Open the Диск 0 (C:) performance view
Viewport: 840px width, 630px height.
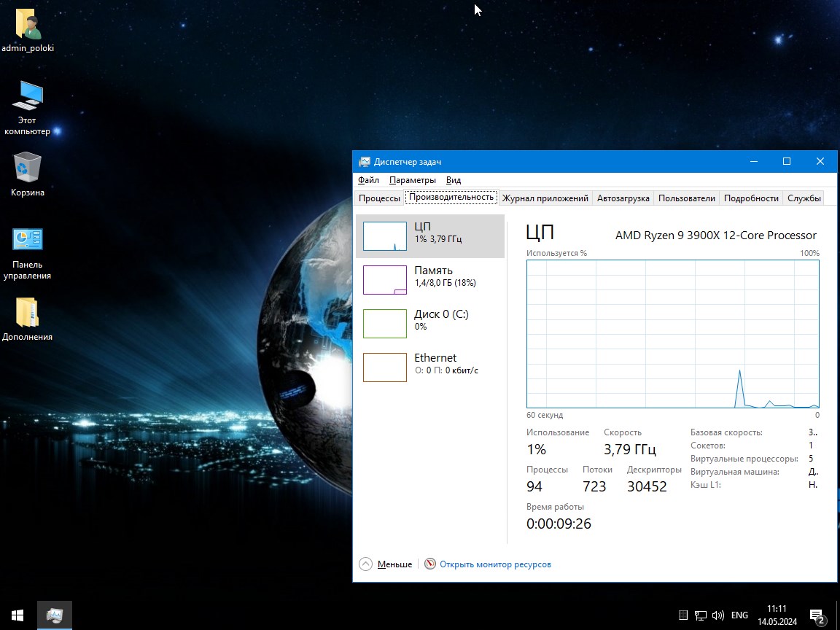pyautogui.click(x=430, y=323)
